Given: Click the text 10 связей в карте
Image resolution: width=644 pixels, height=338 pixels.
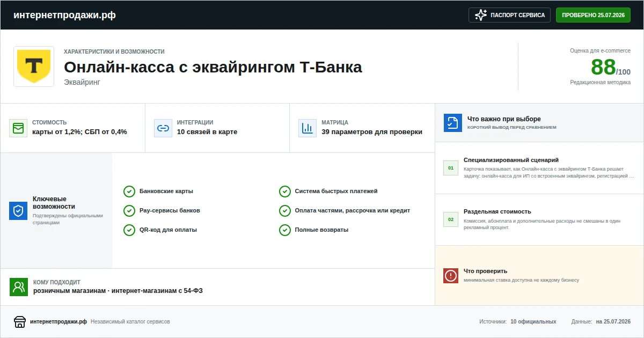Looking at the screenshot, I should click(207, 132).
